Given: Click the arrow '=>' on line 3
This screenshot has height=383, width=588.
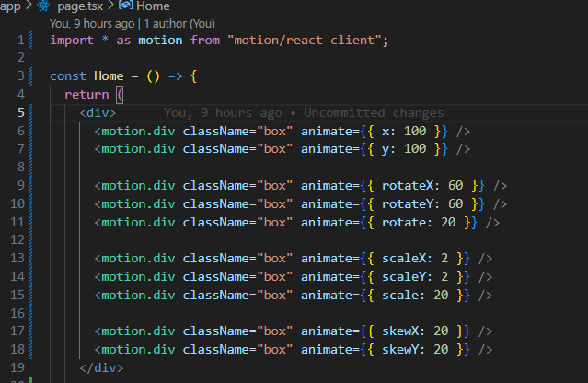Looking at the screenshot, I should 175,76.
